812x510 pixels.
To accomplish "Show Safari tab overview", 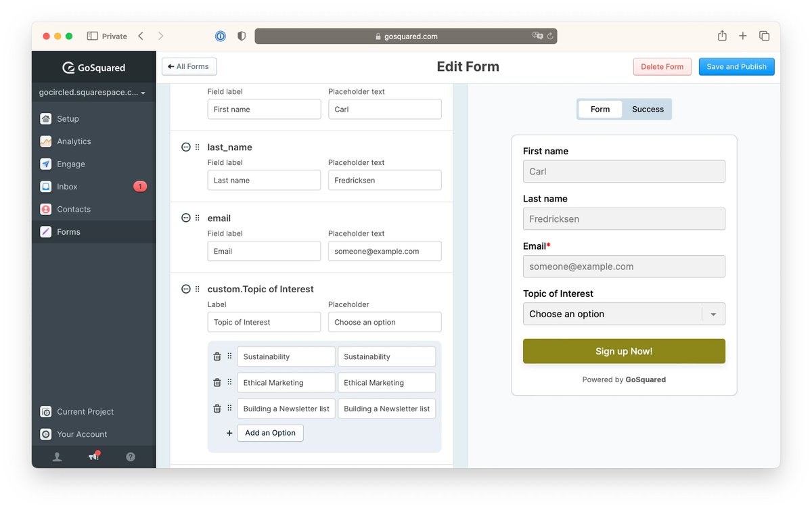I will point(764,36).
